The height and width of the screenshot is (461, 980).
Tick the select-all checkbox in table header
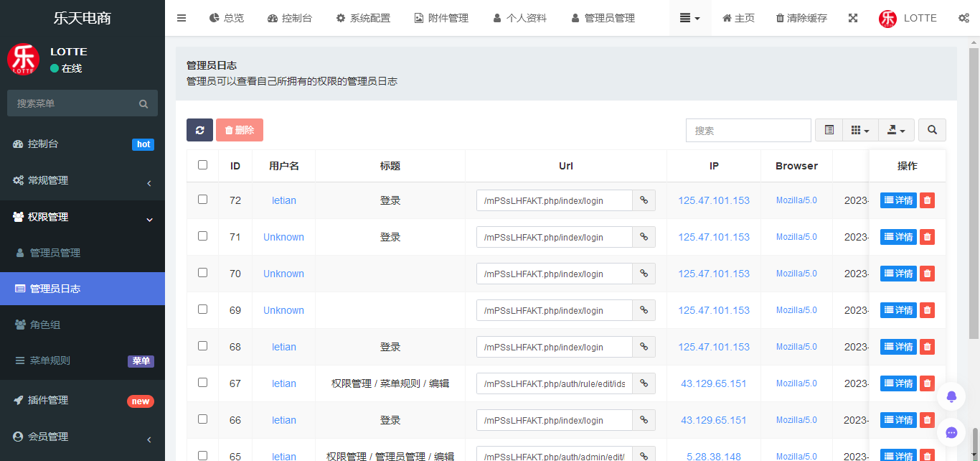point(202,165)
